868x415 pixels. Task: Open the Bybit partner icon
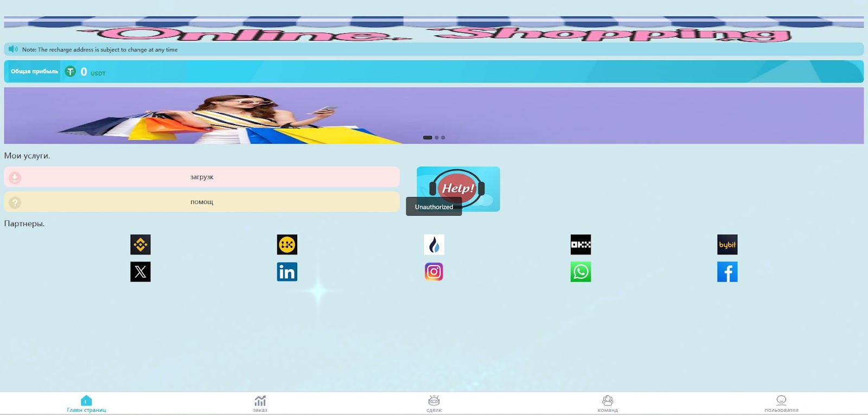[x=727, y=245]
